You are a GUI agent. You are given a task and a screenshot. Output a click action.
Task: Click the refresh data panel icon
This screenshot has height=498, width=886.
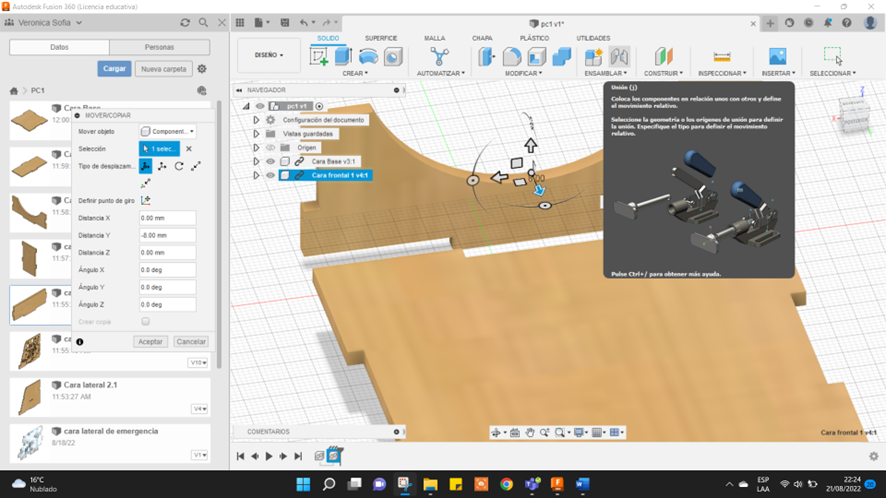pos(185,23)
